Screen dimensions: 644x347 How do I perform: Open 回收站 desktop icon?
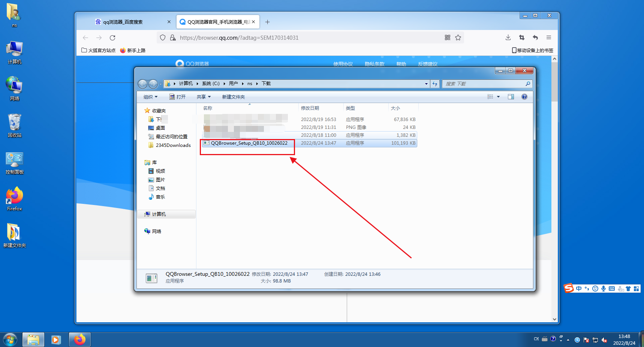point(15,126)
